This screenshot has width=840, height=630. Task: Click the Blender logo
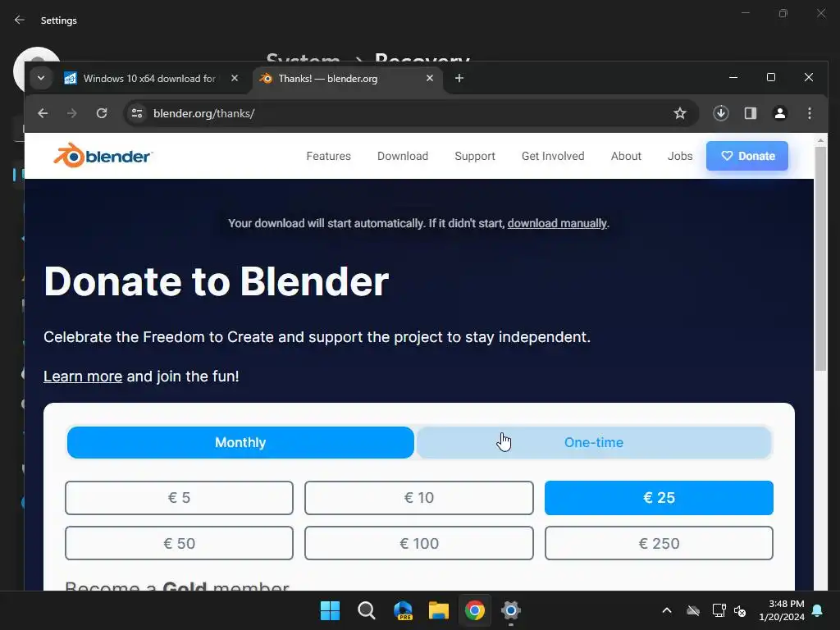point(103,156)
